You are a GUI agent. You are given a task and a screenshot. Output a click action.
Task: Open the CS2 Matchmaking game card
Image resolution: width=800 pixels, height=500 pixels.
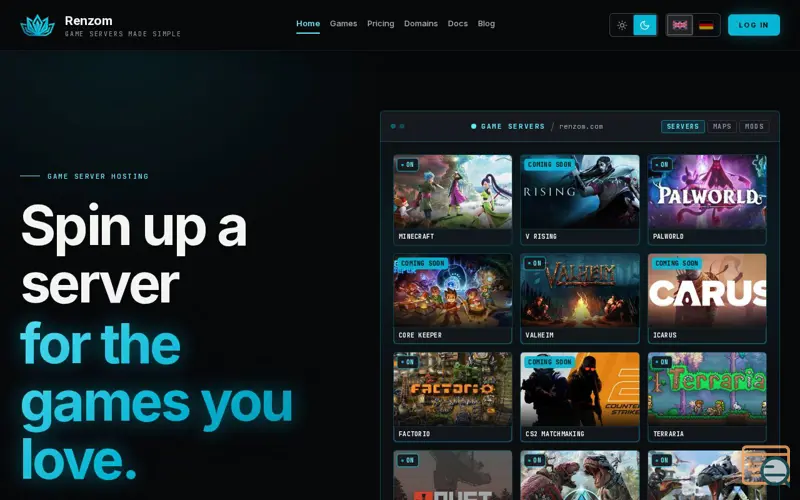[x=580, y=397]
